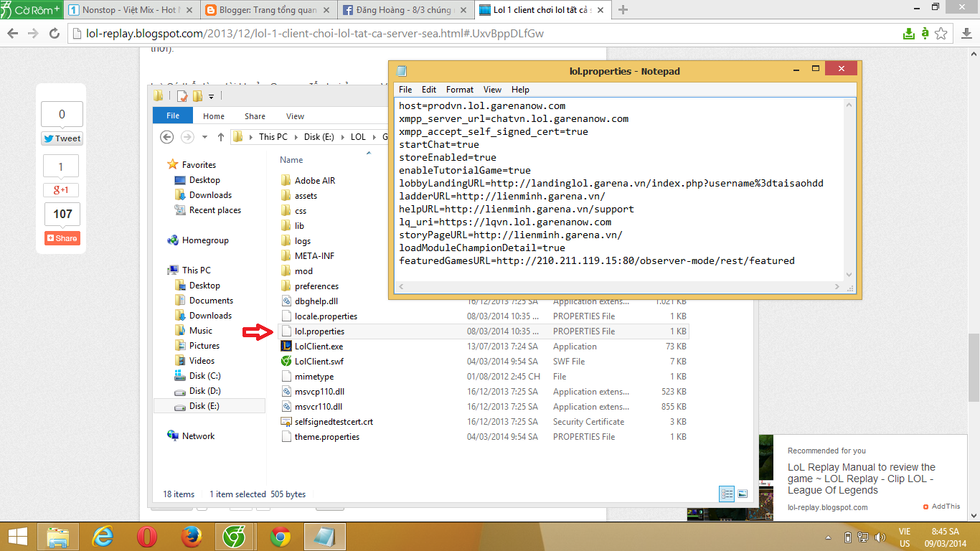Screen dimensions: 980x551
Task: Go up one folder level in Explorer
Action: pyautogui.click(x=220, y=136)
